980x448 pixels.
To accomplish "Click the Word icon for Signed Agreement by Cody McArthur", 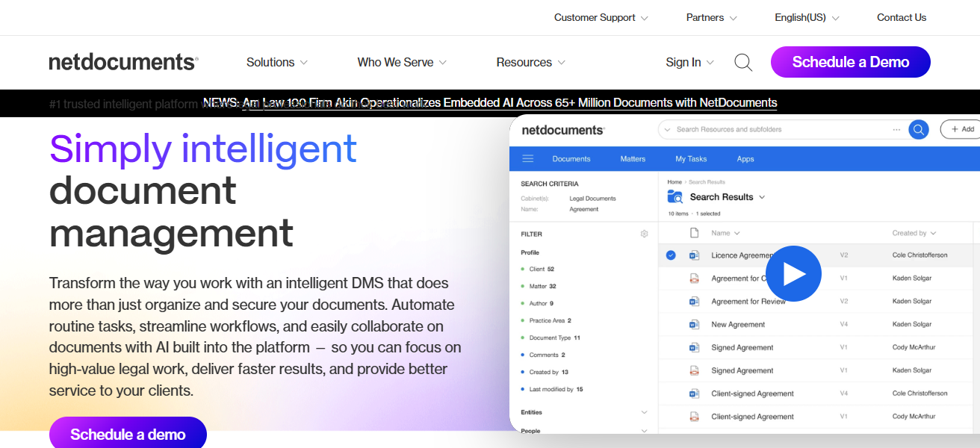I will (x=694, y=348).
